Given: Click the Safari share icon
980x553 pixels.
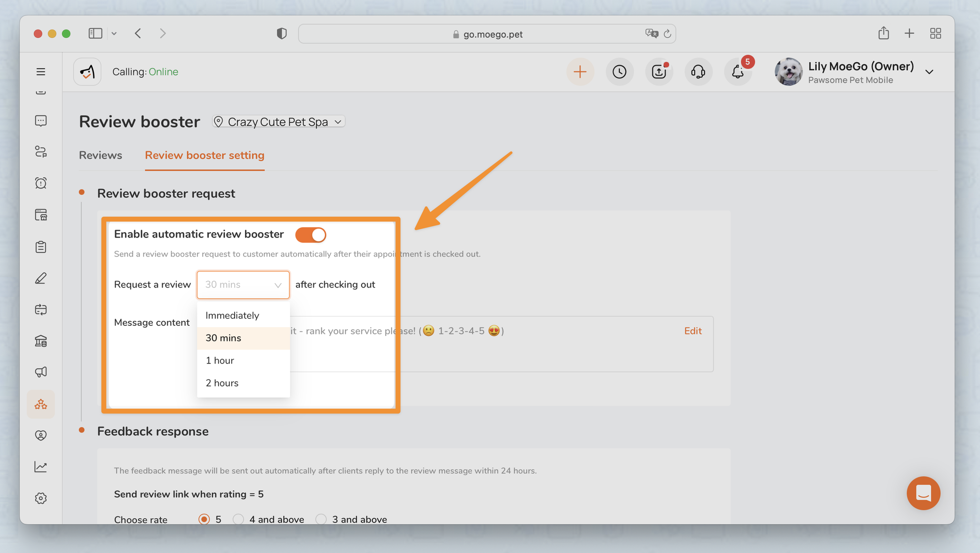Looking at the screenshot, I should (x=883, y=33).
